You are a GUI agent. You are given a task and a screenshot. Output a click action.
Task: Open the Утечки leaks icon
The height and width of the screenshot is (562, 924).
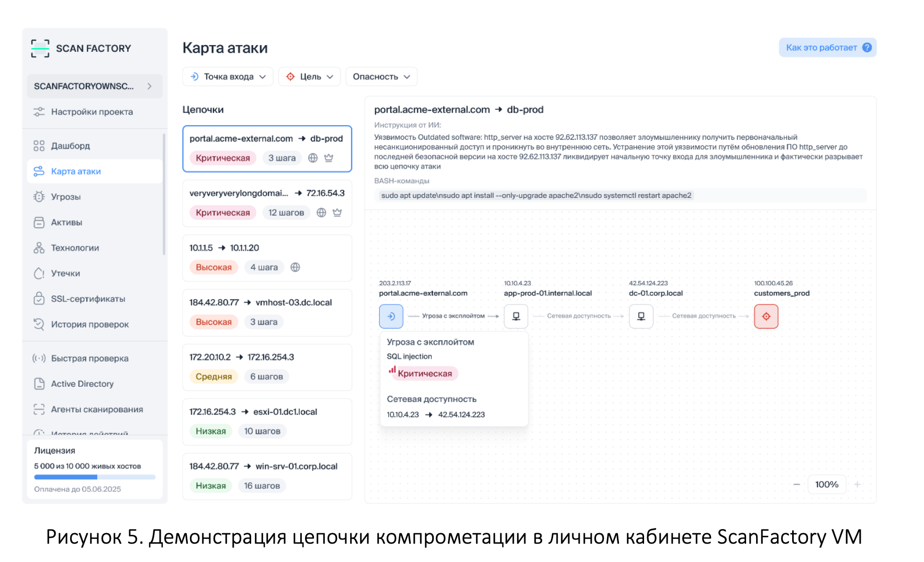pyautogui.click(x=39, y=273)
